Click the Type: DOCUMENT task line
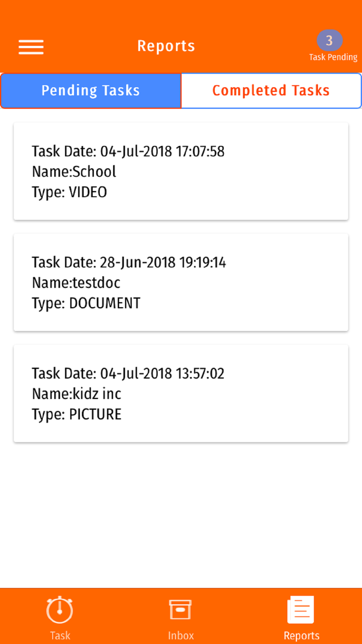The width and height of the screenshot is (362, 644). [86, 303]
